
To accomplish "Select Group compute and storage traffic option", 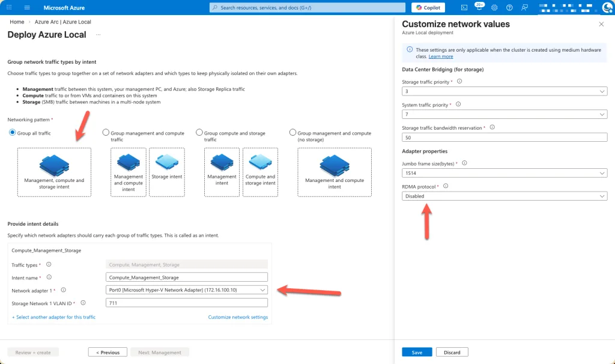I will [199, 133].
